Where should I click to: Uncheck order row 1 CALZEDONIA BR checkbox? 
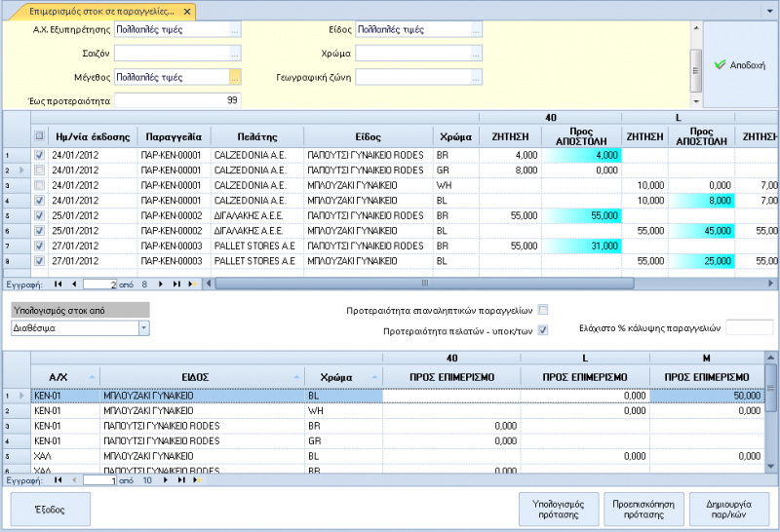pyautogui.click(x=39, y=155)
